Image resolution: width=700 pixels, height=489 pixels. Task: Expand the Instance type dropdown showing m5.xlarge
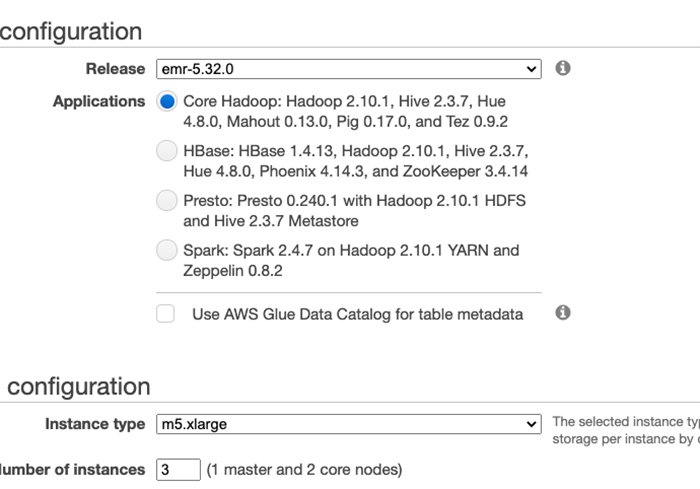[x=348, y=424]
